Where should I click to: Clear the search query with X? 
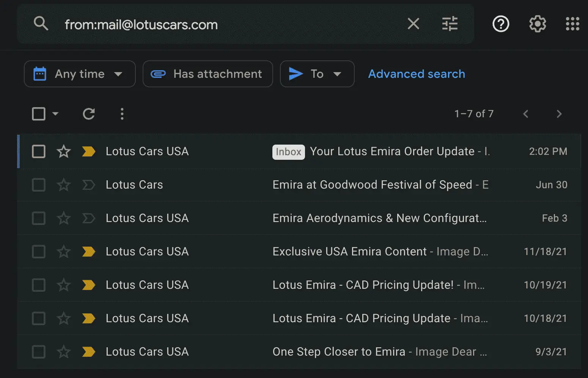click(x=413, y=24)
